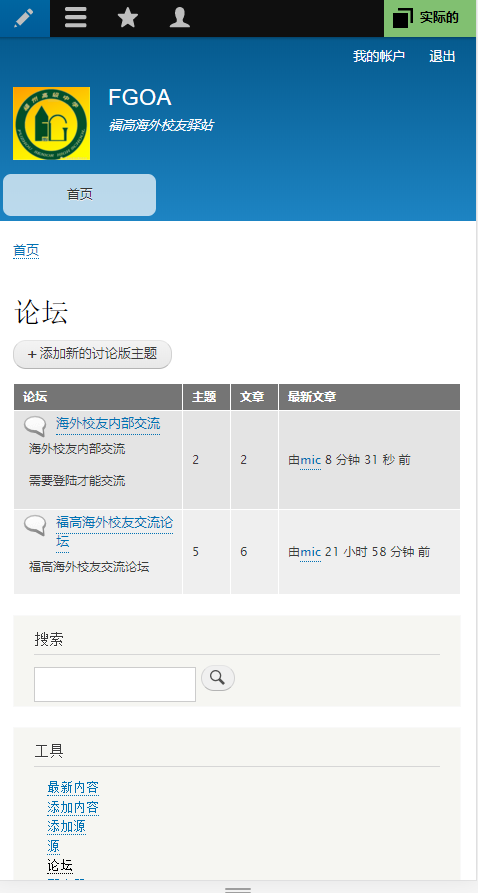Open the hamburger menu icon

pos(76,18)
